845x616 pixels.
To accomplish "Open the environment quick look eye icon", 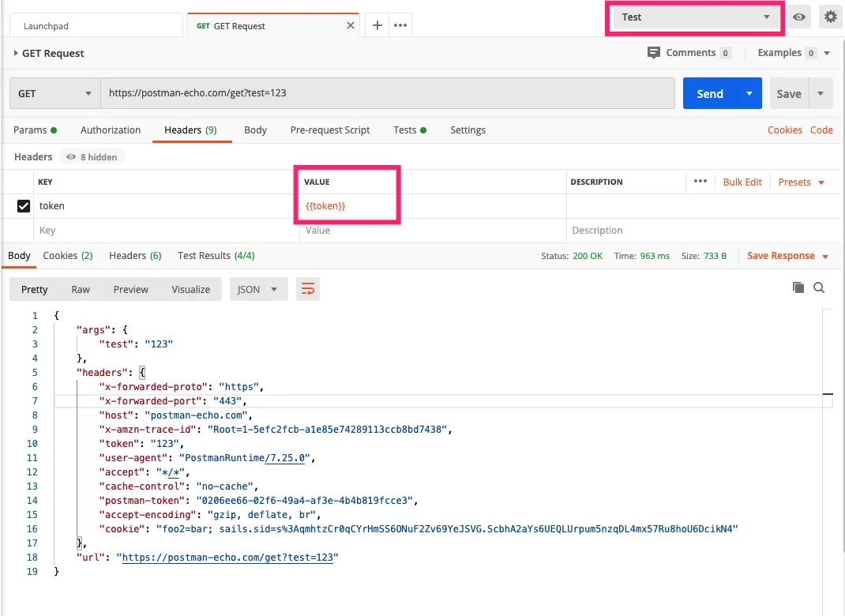I will tap(799, 17).
